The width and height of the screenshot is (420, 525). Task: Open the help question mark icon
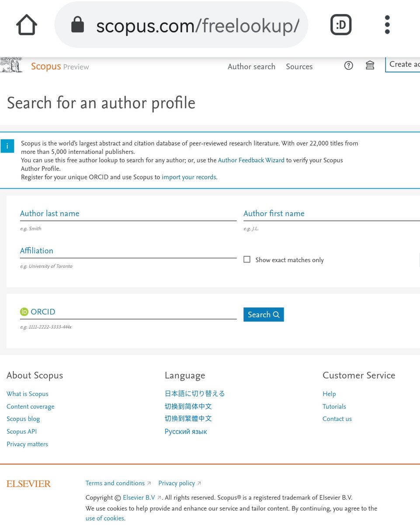tap(348, 66)
